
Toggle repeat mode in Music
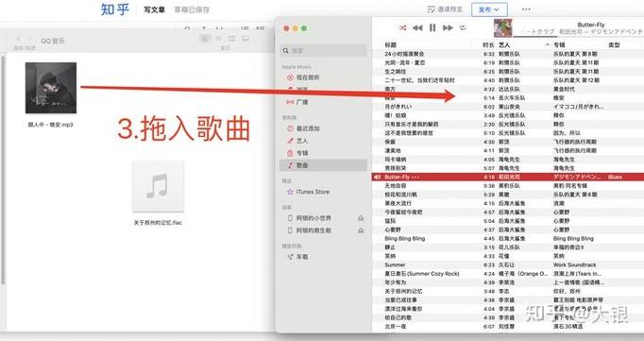[463, 28]
